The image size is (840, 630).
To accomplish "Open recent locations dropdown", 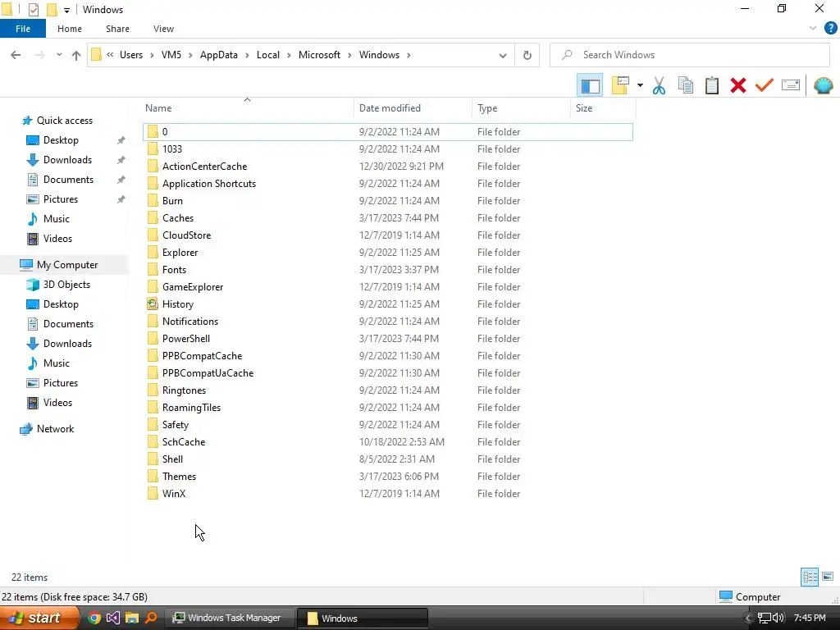I will (59, 55).
